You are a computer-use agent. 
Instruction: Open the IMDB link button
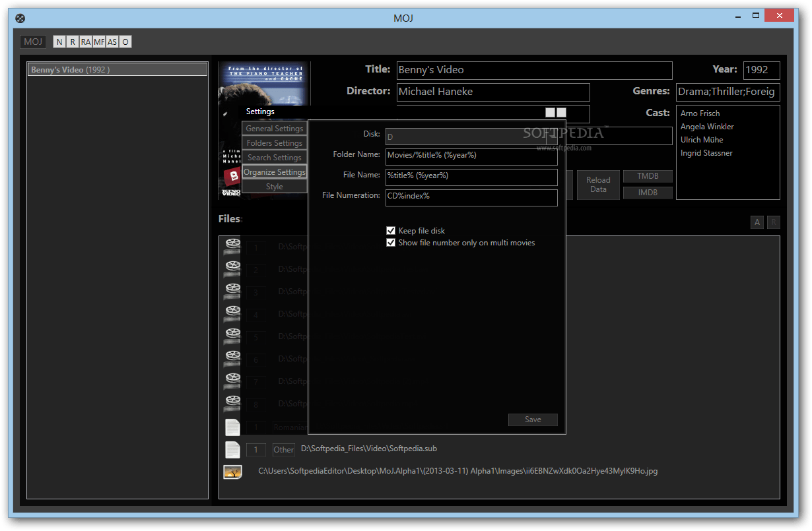[x=648, y=193]
